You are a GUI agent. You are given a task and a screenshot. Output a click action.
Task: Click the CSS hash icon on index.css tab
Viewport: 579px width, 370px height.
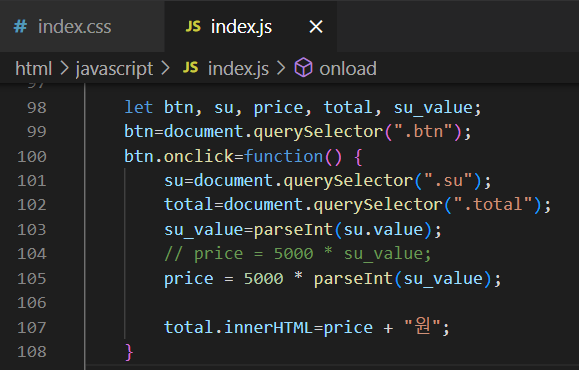pos(20,27)
